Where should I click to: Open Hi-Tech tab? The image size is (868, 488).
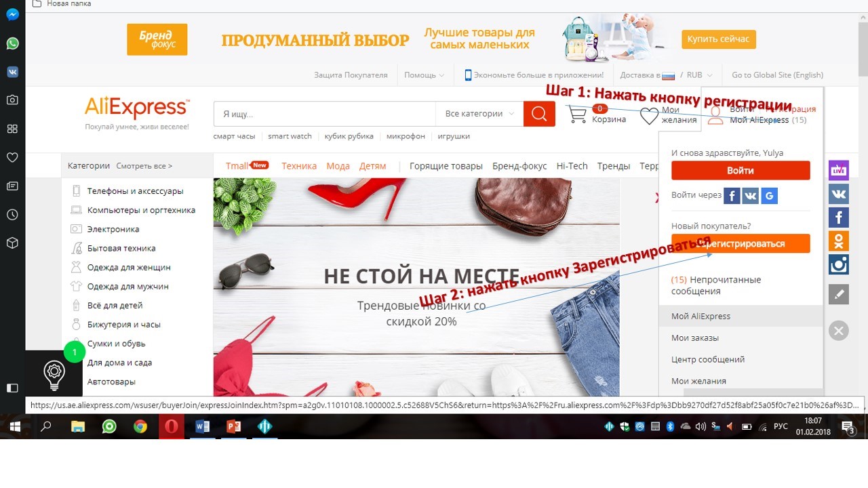(572, 166)
